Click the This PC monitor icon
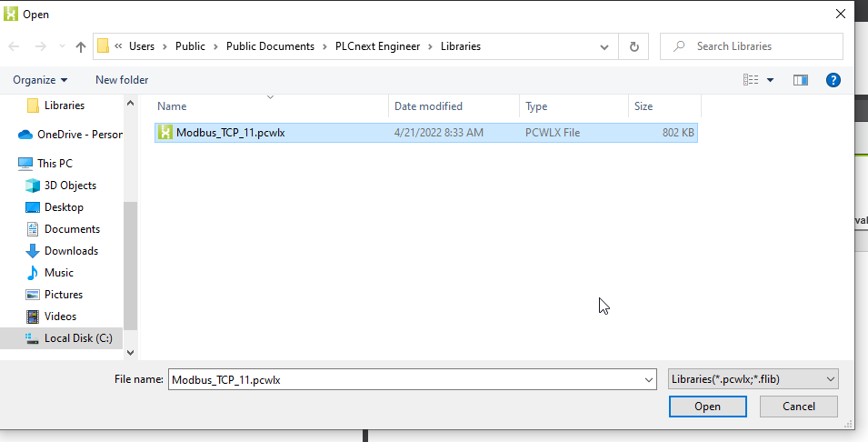The height and width of the screenshot is (442, 868). [x=25, y=164]
